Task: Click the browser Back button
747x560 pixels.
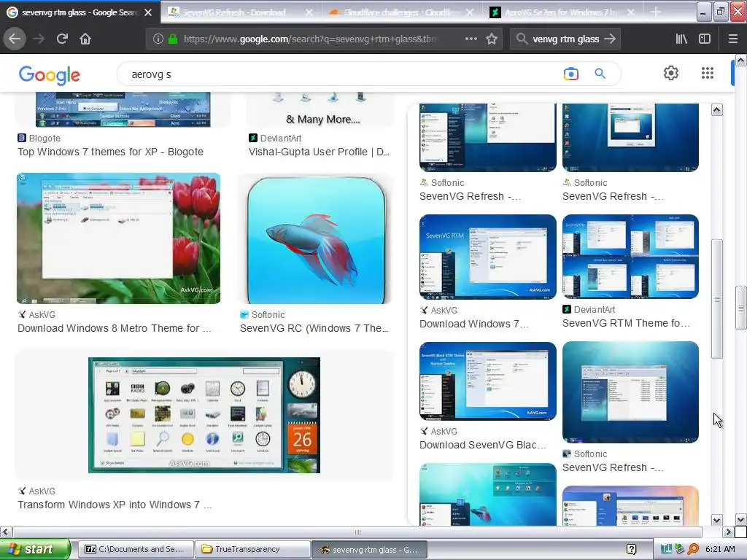Action: (x=15, y=39)
